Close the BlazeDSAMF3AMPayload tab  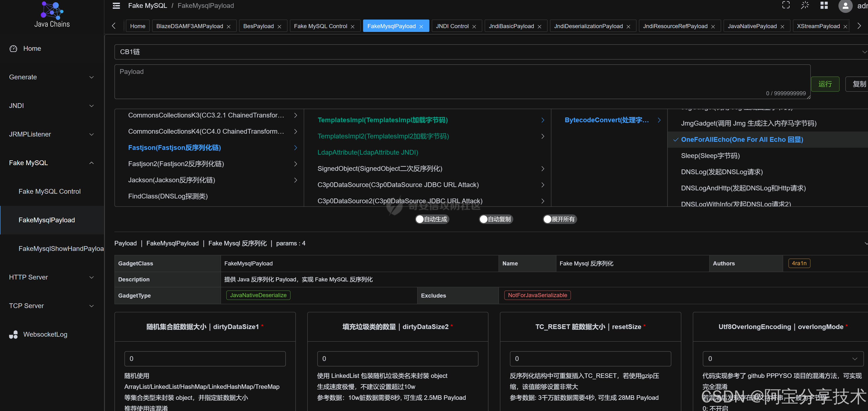(229, 27)
